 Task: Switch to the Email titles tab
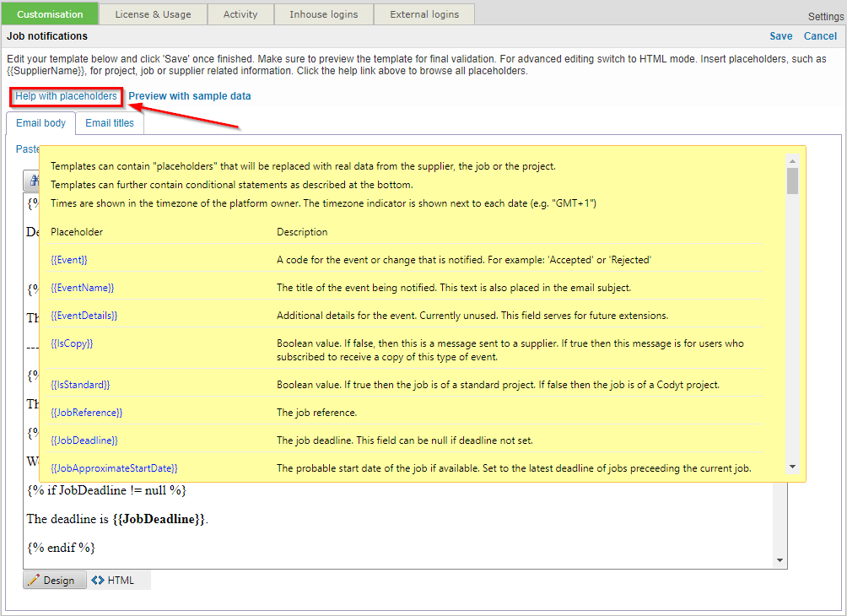tap(110, 122)
